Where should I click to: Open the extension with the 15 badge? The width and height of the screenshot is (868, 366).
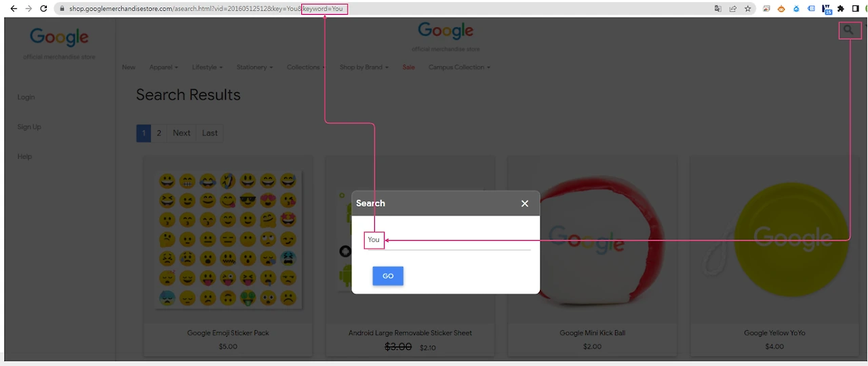(827, 9)
